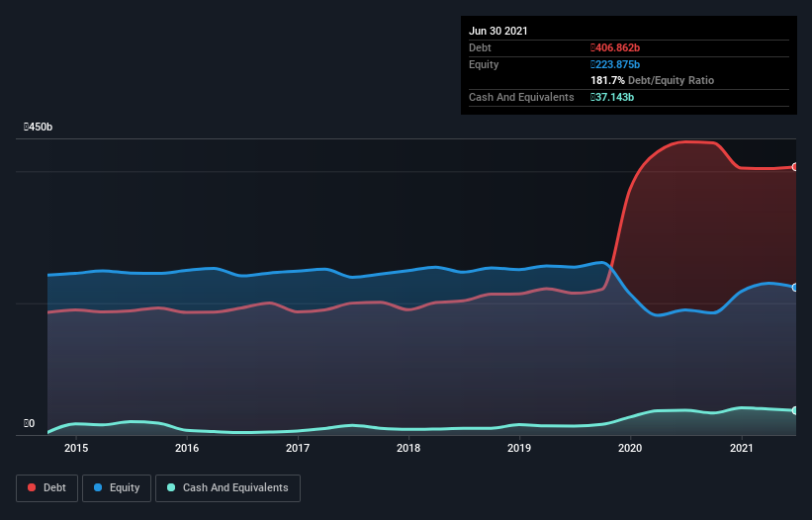This screenshot has height=520, width=812.
Task: Click the Debt value 406.862b
Action: tap(615, 47)
